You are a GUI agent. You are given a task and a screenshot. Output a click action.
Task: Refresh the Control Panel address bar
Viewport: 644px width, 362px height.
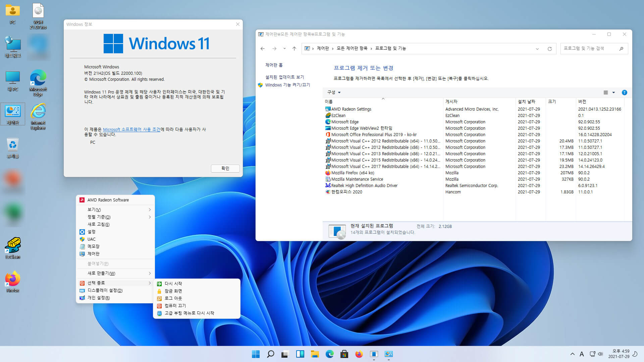549,49
